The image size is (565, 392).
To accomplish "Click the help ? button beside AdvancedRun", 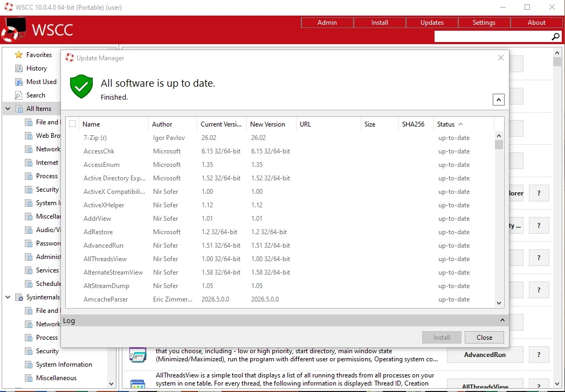I will [539, 355].
